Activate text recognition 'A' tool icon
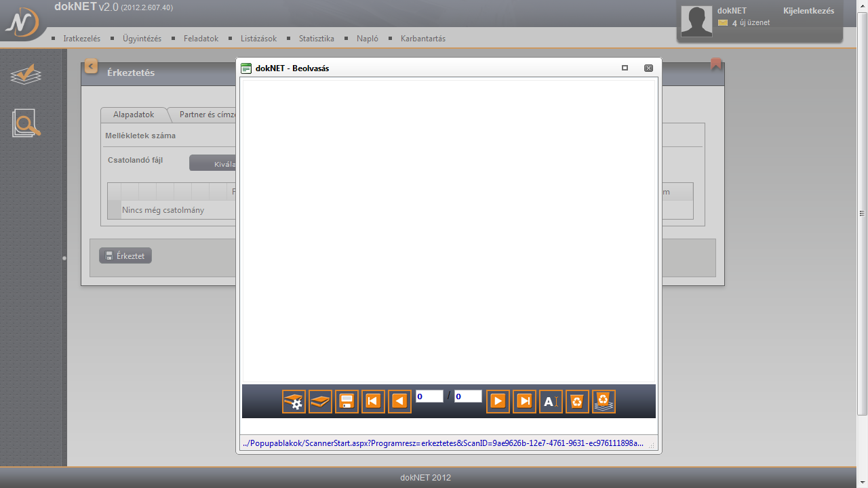 point(551,401)
